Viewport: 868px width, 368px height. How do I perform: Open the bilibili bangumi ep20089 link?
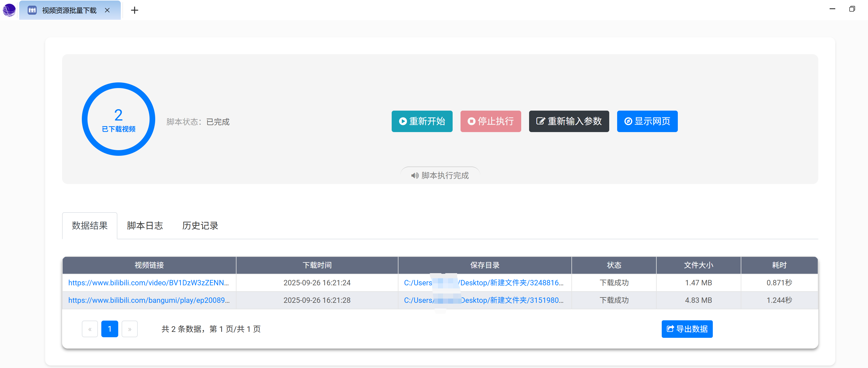[149, 300]
